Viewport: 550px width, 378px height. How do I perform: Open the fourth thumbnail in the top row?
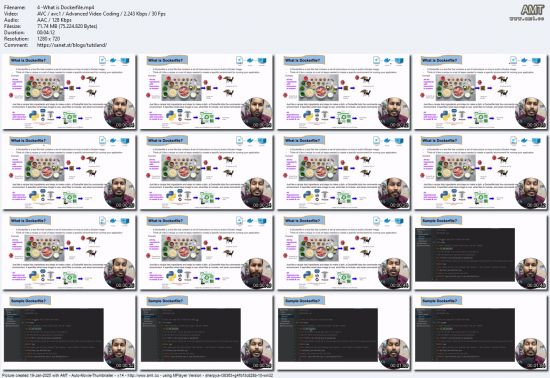[x=481, y=92]
